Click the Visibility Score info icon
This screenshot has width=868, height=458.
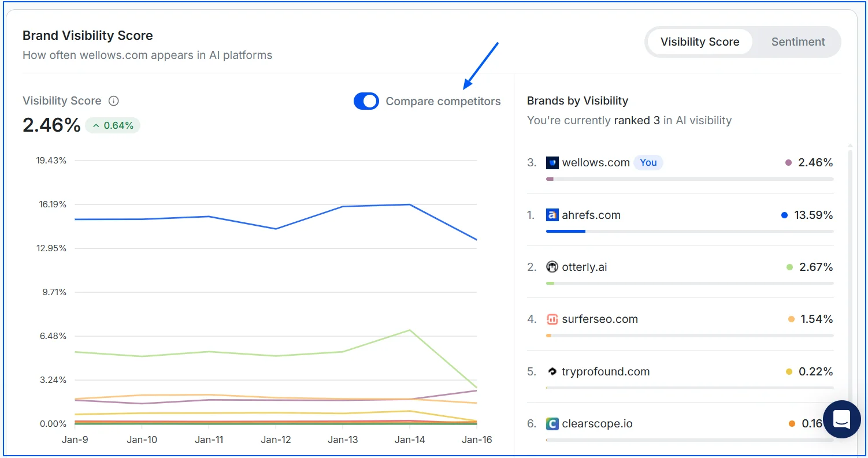(x=114, y=101)
